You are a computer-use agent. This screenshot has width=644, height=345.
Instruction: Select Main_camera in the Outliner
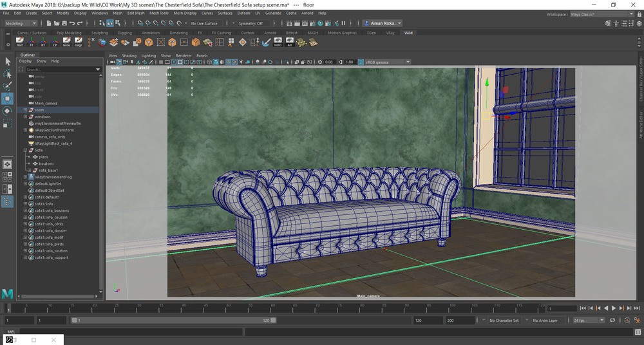click(46, 104)
